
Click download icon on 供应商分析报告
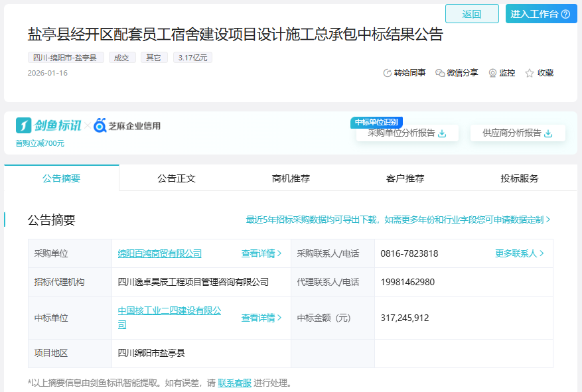[x=548, y=133]
